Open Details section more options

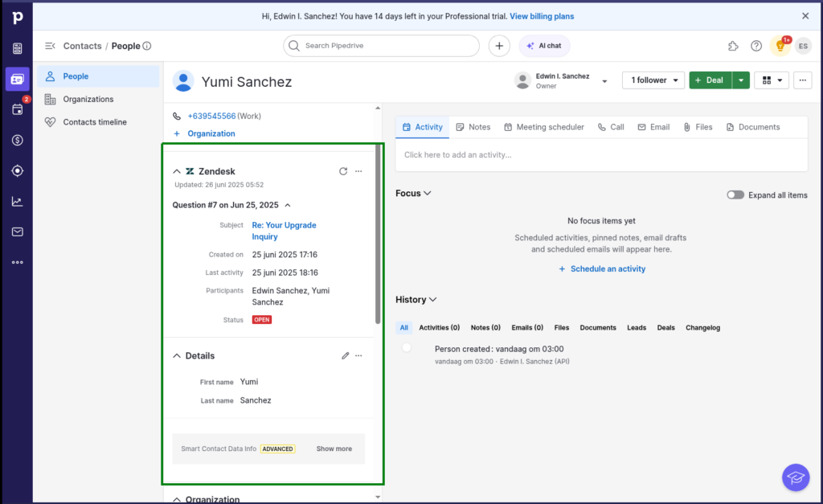pos(358,355)
